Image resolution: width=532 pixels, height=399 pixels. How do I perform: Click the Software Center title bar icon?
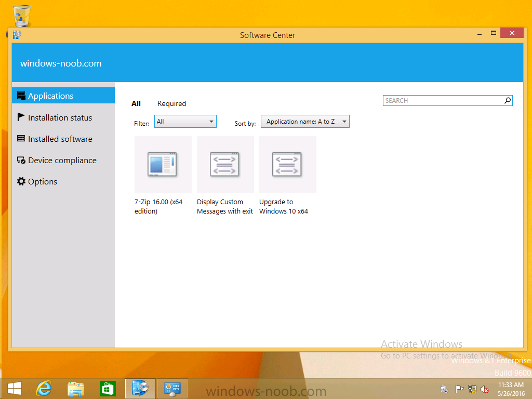(x=17, y=35)
